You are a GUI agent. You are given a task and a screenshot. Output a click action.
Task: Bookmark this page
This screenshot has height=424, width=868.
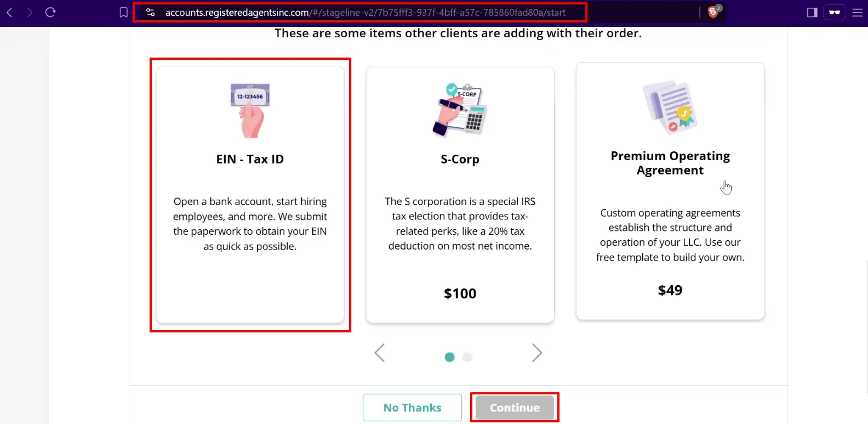click(x=124, y=12)
